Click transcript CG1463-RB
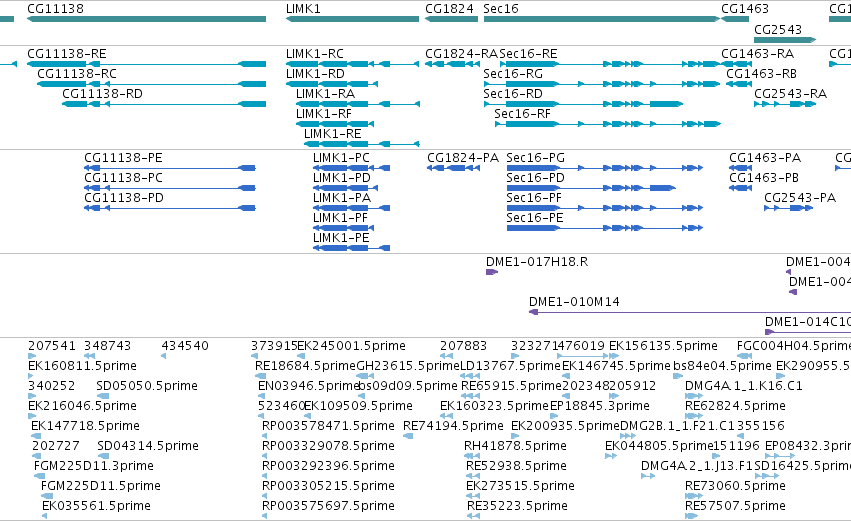This screenshot has height=521, width=851. pyautogui.click(x=761, y=74)
